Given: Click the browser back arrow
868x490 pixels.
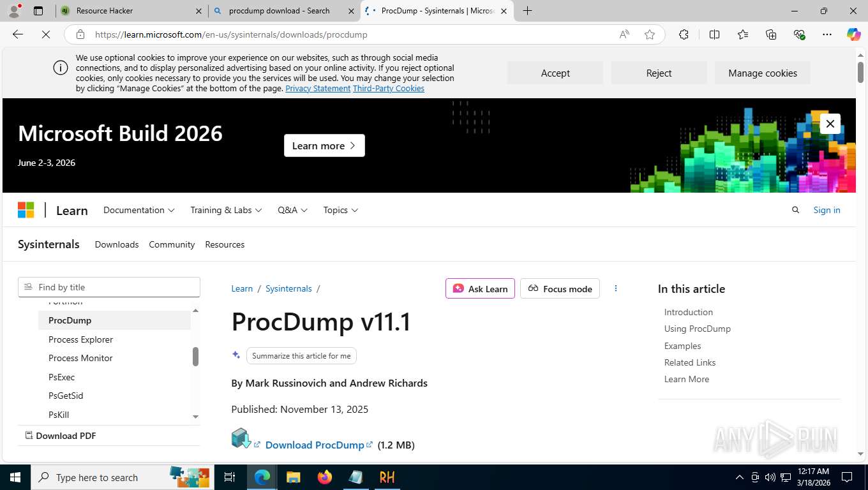Looking at the screenshot, I should [18, 34].
